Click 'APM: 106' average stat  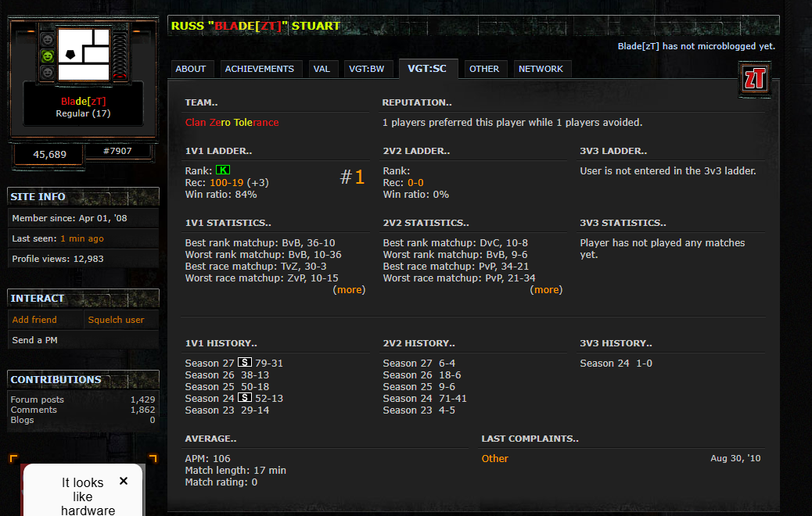tap(207, 459)
